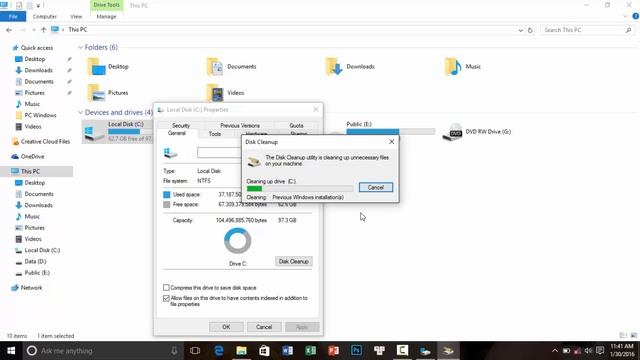640x360 pixels.
Task: Click the Public (E:) usage bar
Action: 391,131
